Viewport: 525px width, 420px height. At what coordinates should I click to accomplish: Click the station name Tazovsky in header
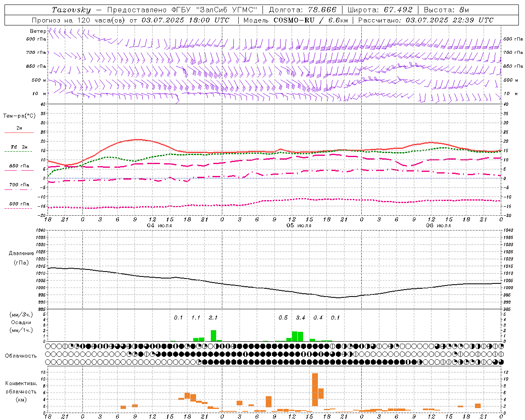[71, 10]
